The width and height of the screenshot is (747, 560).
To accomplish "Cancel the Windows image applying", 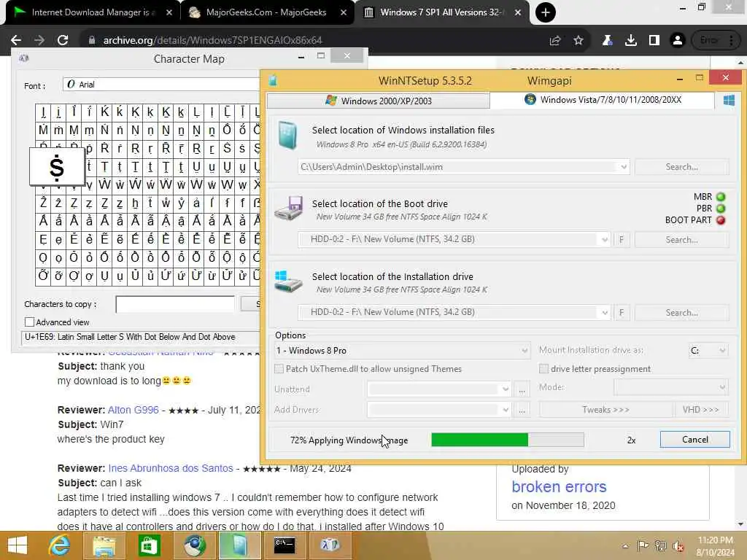I will click(694, 440).
